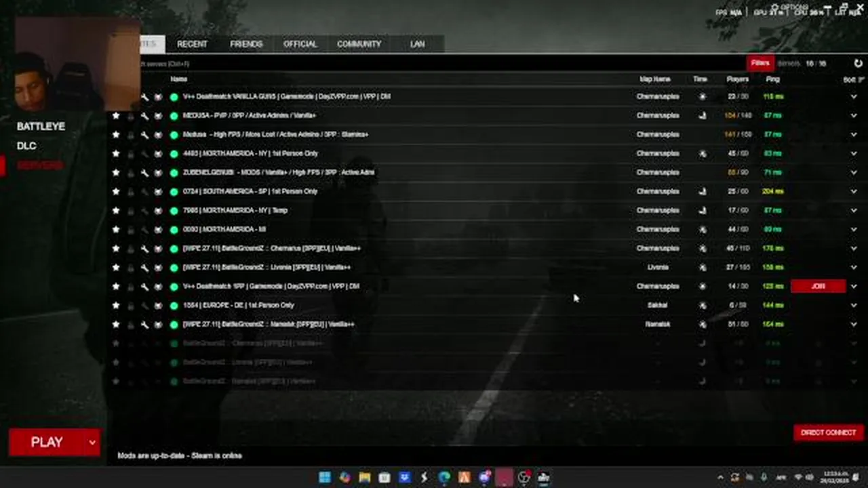Click the wrench mods icon for MEDUSA - PVP server
Screen dimensions: 868x488
click(x=144, y=116)
